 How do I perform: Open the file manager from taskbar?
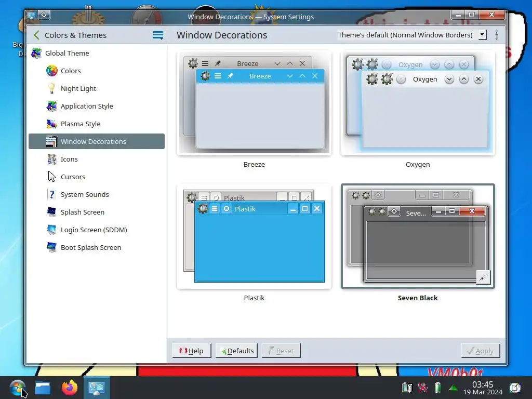coord(43,388)
